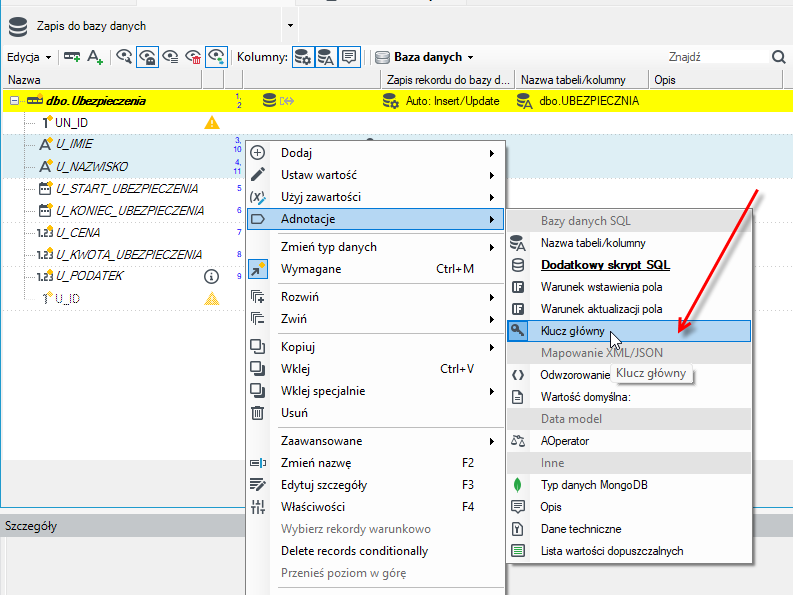This screenshot has width=793, height=595.
Task: Toggle the eye with list lines icon
Action: [170, 57]
